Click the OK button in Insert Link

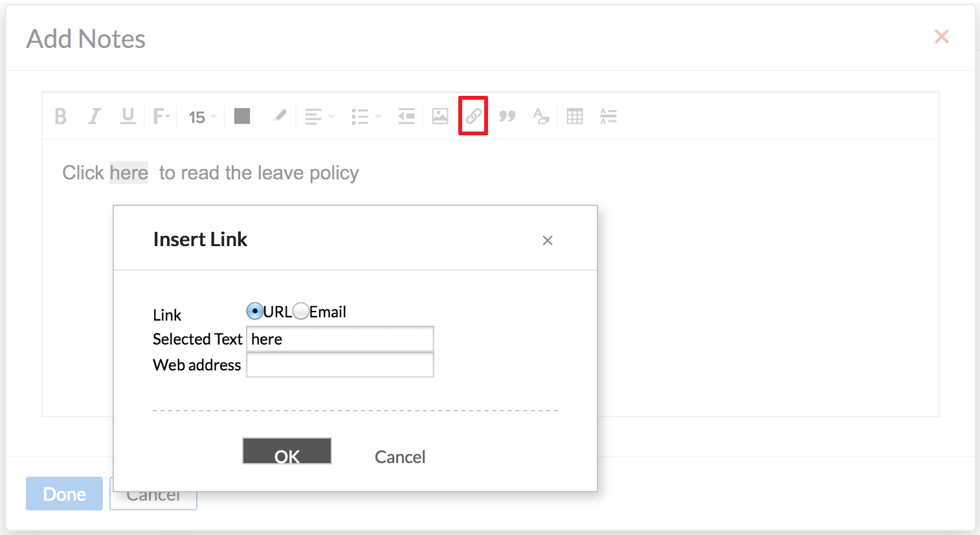[x=287, y=451]
